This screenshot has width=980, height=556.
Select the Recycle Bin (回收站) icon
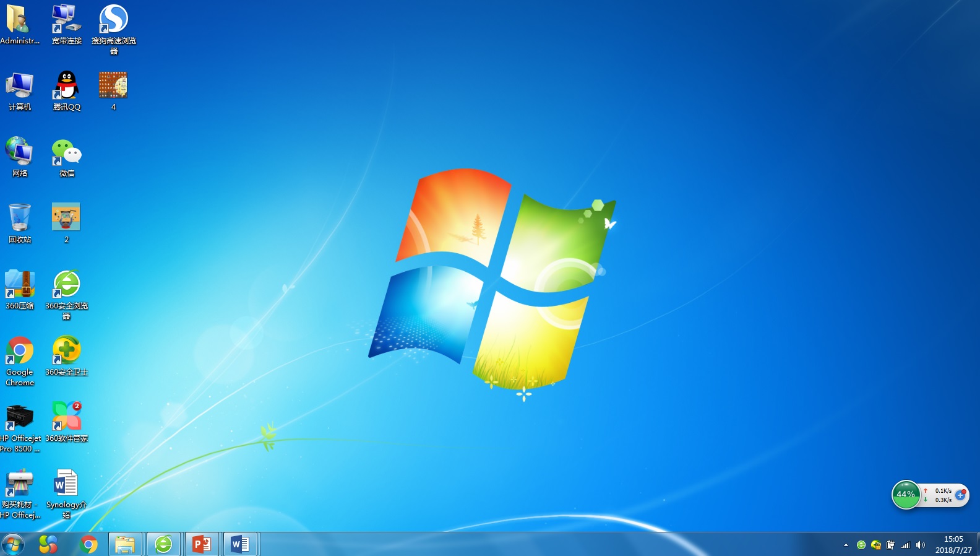tap(20, 219)
